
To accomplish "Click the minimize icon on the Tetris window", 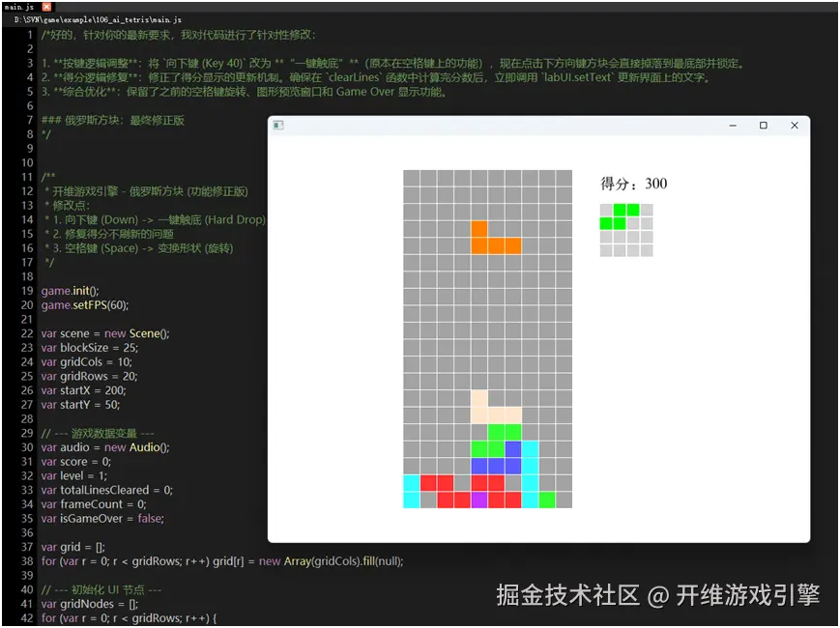I will (x=733, y=126).
